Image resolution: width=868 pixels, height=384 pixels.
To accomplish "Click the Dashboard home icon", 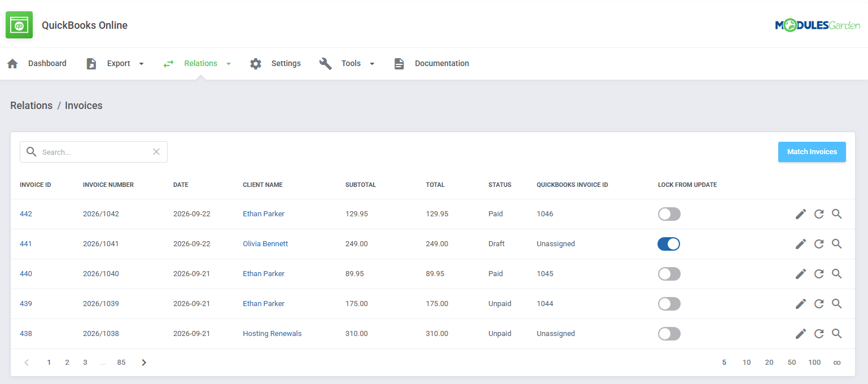I will point(12,64).
